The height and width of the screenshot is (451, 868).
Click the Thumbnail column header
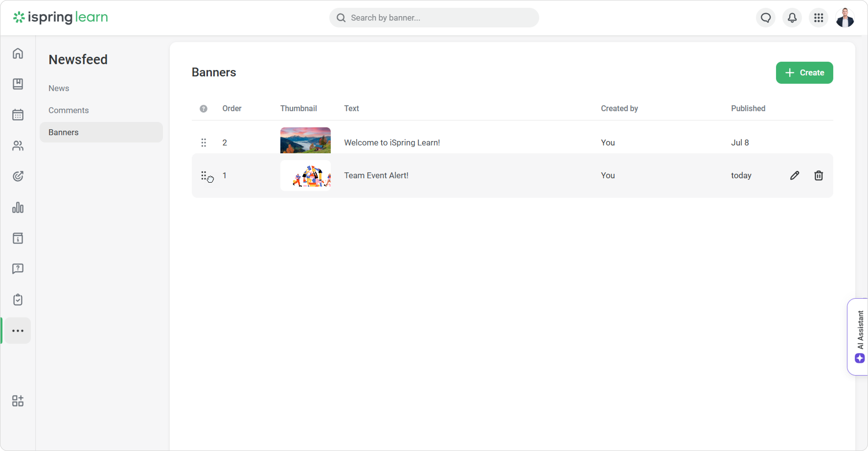(298, 109)
